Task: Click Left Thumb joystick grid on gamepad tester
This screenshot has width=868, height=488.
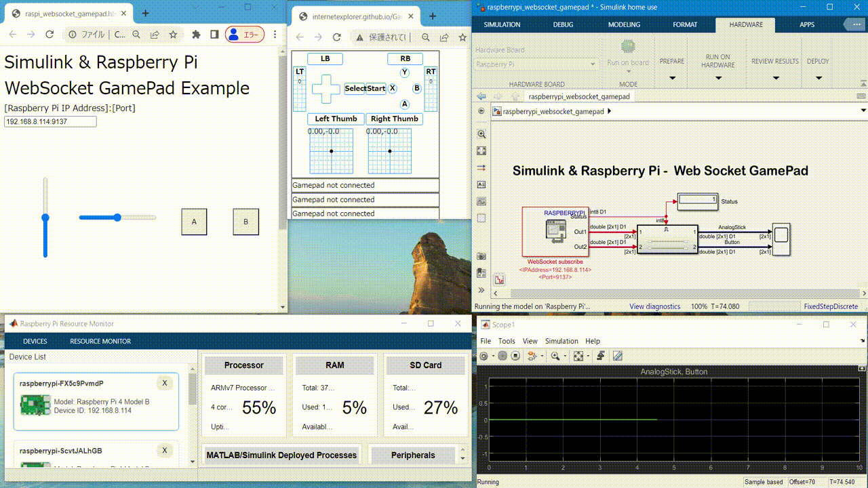Action: (x=332, y=151)
